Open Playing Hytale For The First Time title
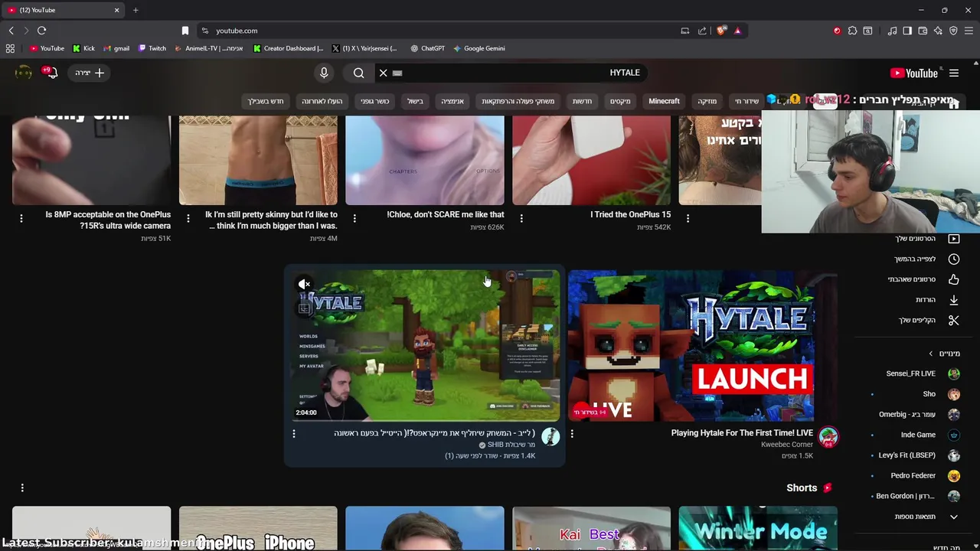Screen dimensions: 980x551 [742, 433]
